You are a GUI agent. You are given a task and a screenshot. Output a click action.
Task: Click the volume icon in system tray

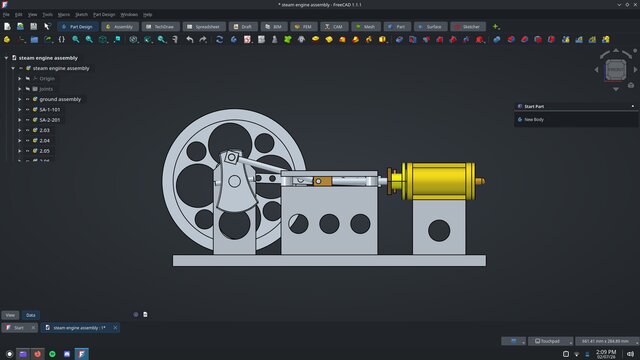(630, 354)
